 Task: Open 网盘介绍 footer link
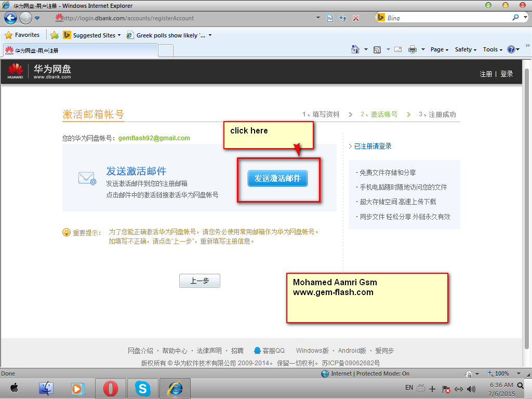tap(140, 351)
